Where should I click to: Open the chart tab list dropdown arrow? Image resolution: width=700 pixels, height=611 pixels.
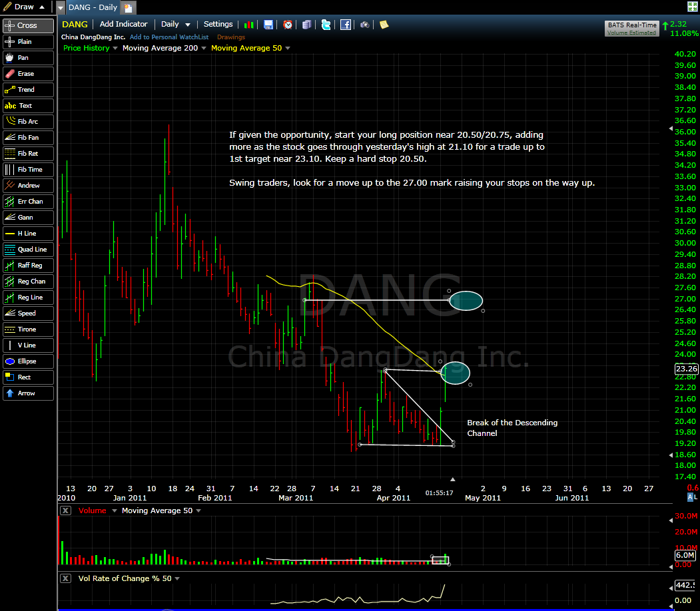pos(60,7)
